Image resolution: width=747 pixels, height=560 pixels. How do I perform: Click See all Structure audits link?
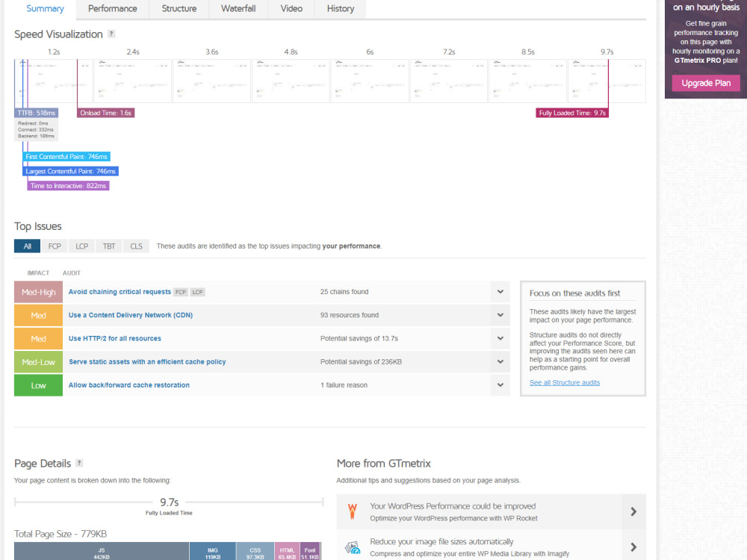pyautogui.click(x=565, y=382)
